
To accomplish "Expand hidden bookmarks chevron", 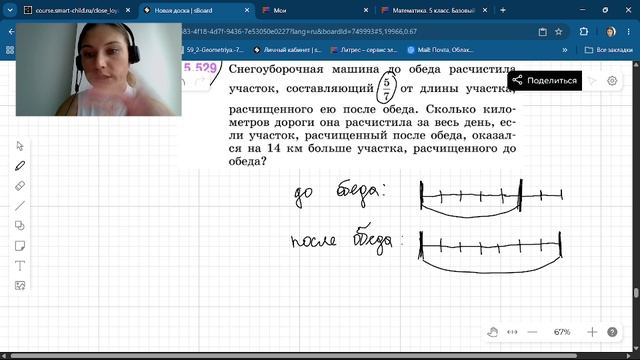I will coord(565,50).
